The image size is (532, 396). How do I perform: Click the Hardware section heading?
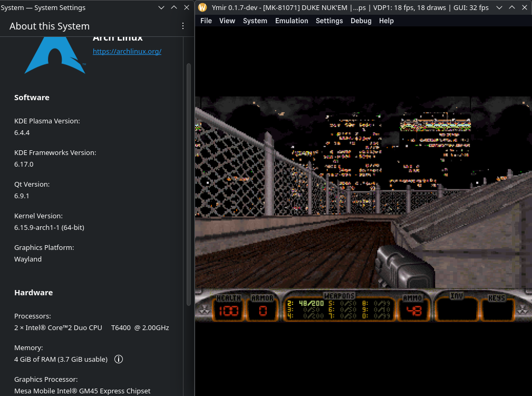34,293
